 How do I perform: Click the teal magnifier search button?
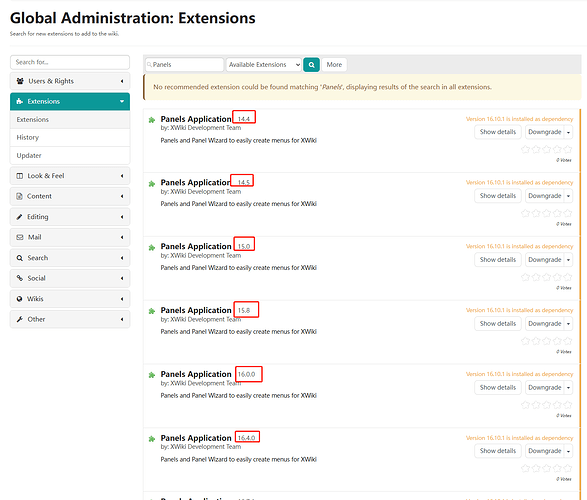[x=311, y=64]
